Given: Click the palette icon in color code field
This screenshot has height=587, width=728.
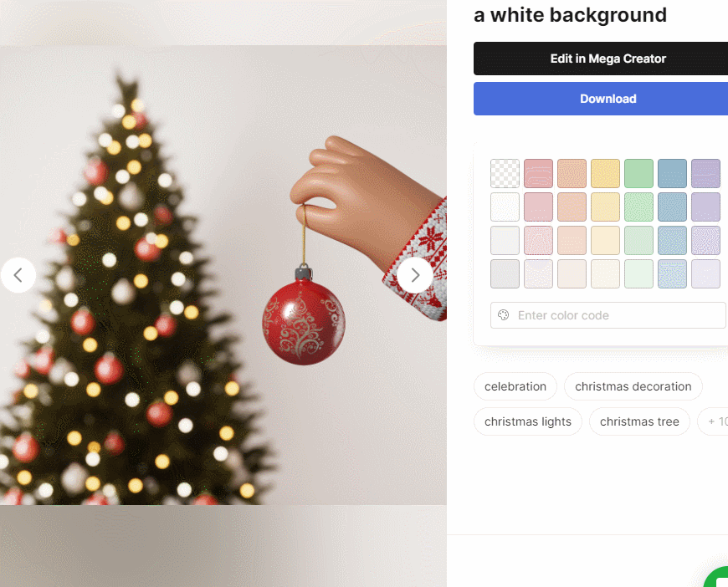Looking at the screenshot, I should 503,315.
